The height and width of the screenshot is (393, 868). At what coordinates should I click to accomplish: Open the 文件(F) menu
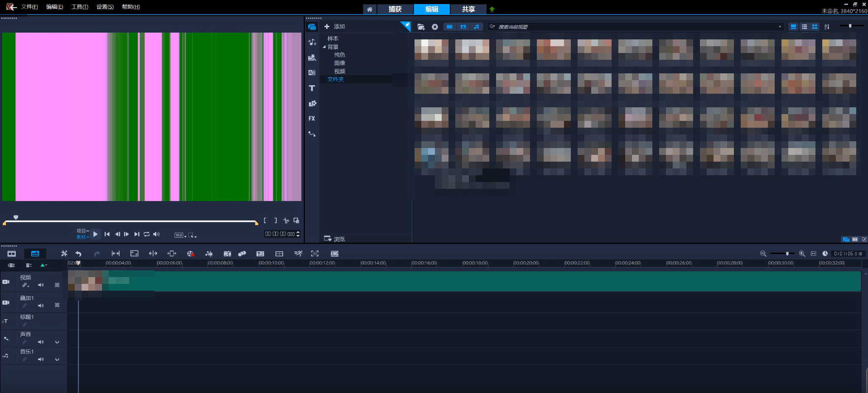coord(29,7)
